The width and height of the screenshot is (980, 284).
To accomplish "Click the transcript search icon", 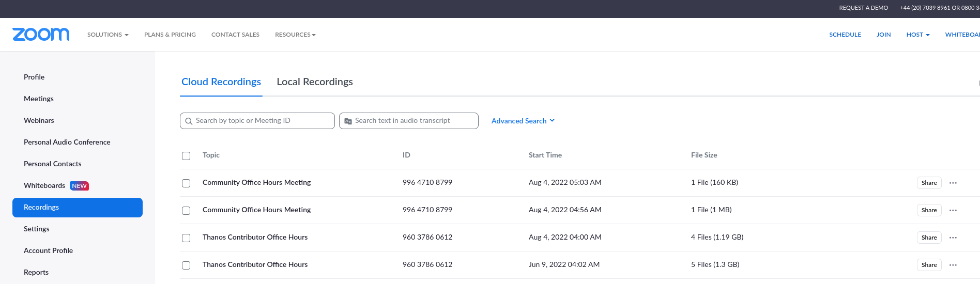I will [348, 121].
